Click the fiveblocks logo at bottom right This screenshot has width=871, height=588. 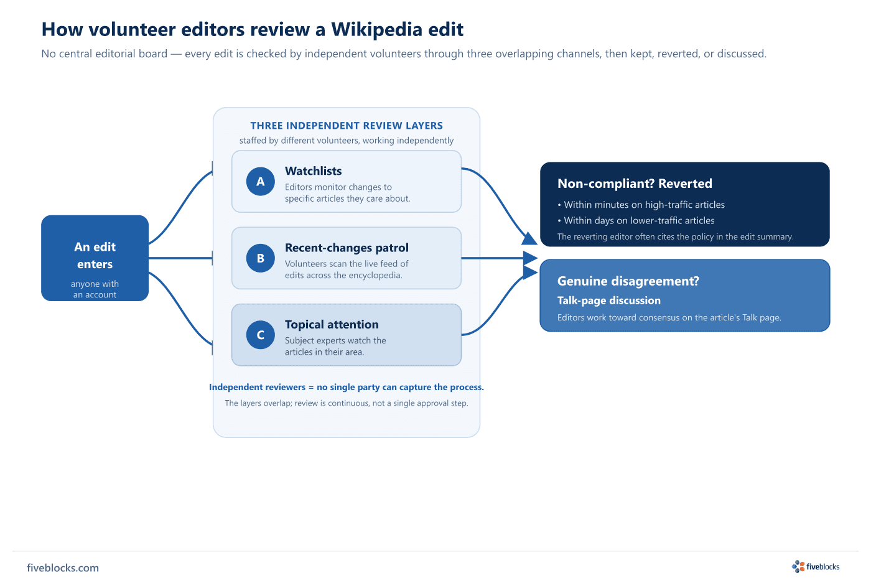pyautogui.click(x=816, y=567)
